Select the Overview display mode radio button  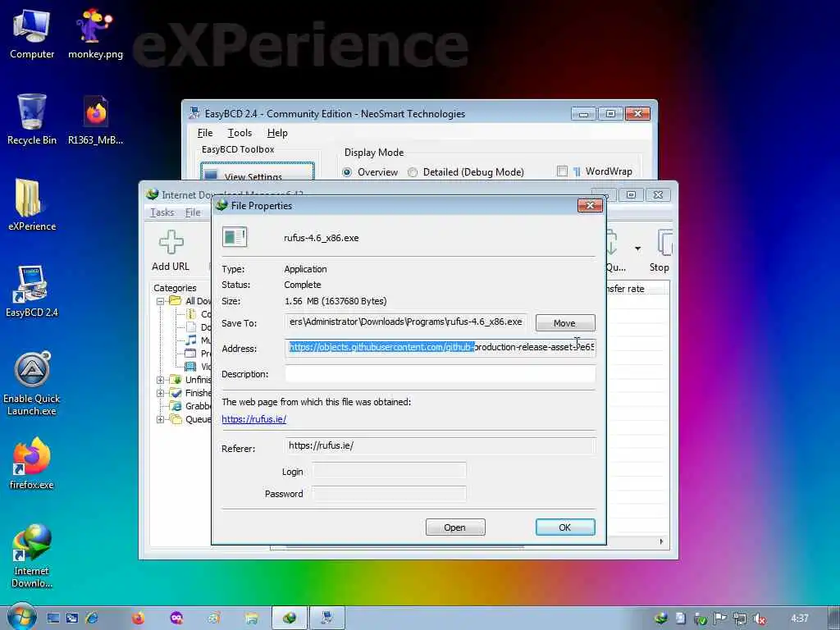pyautogui.click(x=347, y=172)
